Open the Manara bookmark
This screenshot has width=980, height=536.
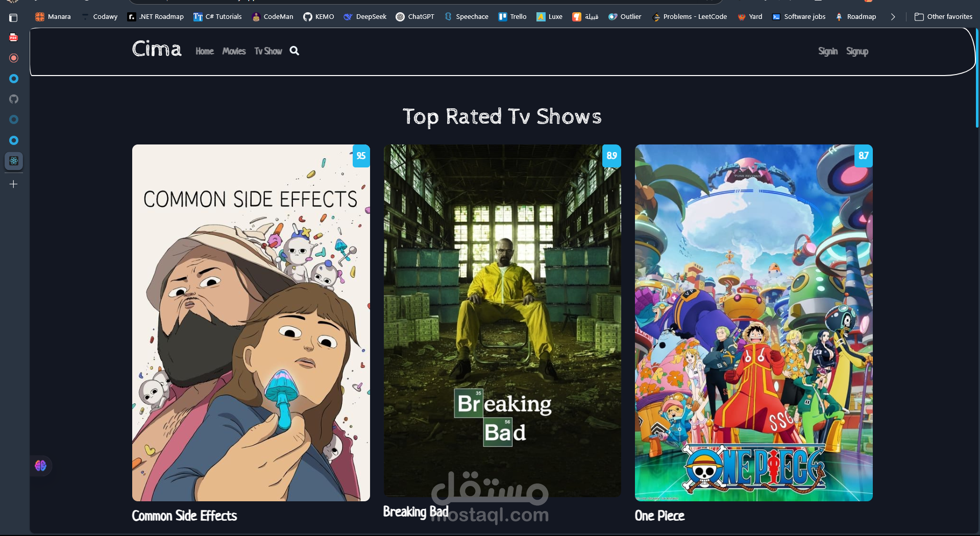[x=53, y=17]
